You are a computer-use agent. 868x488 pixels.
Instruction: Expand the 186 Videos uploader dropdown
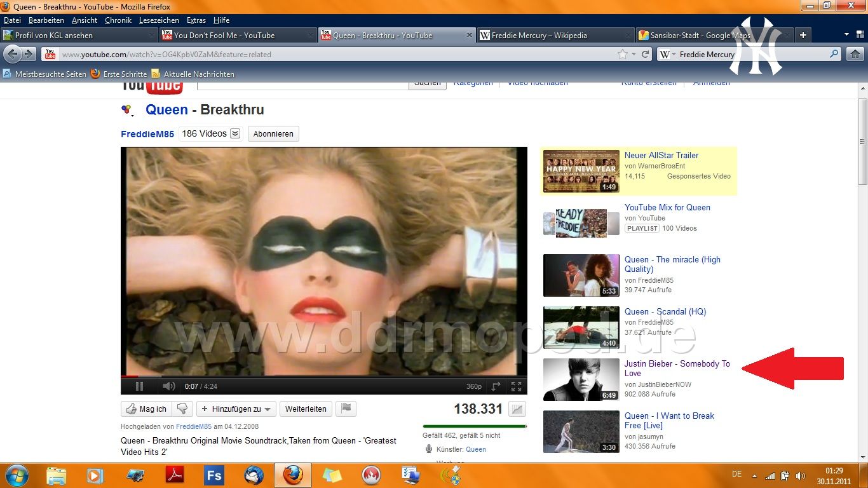point(235,133)
